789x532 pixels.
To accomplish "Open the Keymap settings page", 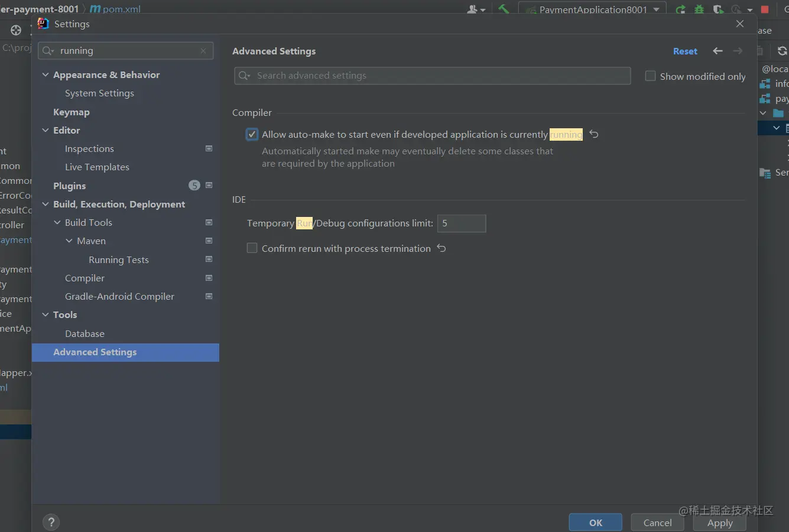I will (72, 112).
